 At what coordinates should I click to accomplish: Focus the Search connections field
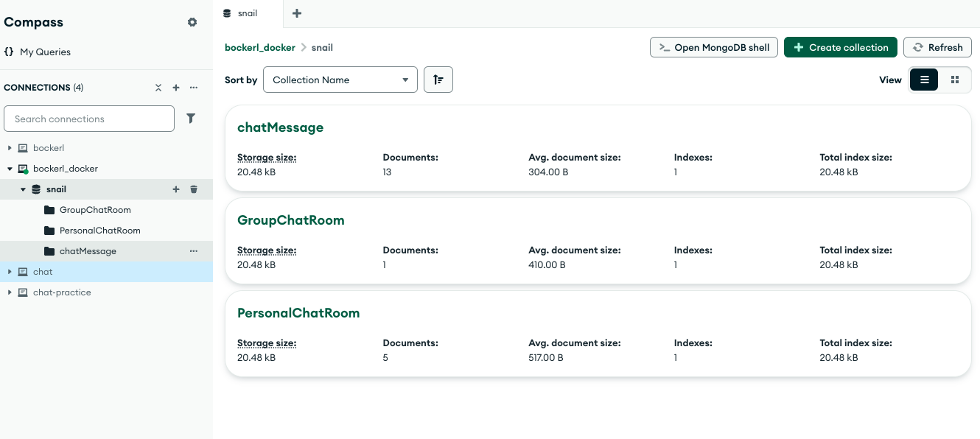tap(89, 119)
